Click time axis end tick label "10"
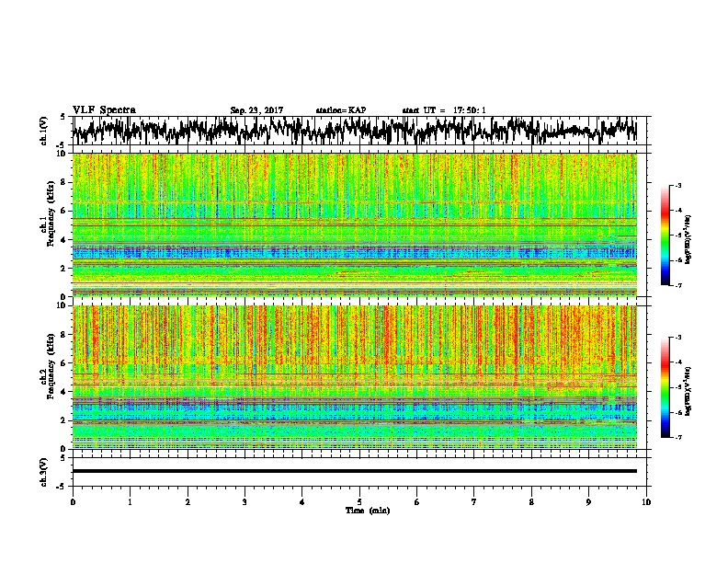 (x=646, y=502)
